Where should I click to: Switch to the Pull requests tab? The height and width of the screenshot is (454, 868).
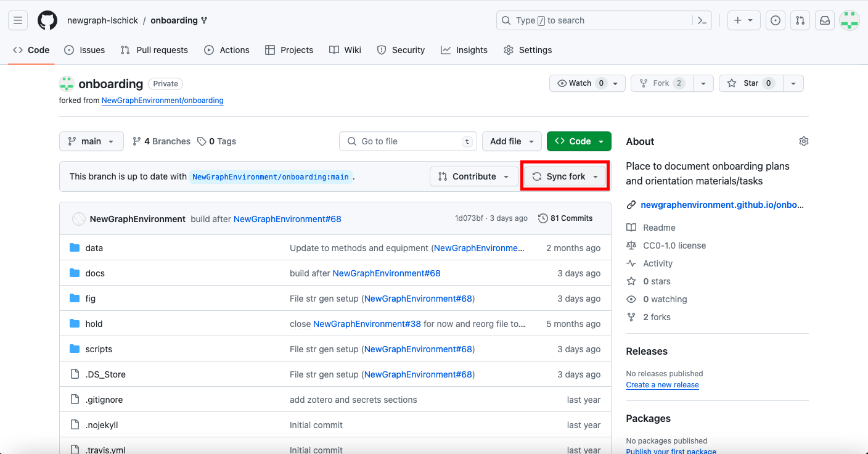pos(154,50)
